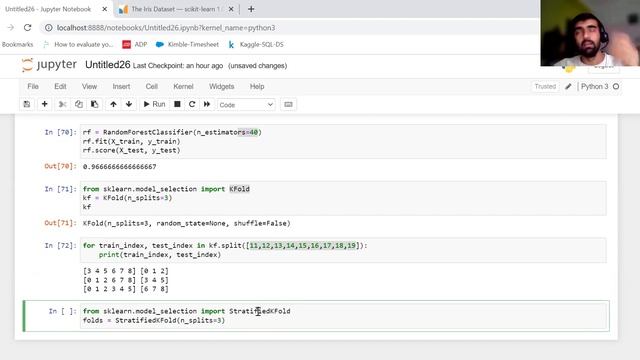This screenshot has height=360, width=640.
Task: Move the selected cell up
Action: pos(113,104)
